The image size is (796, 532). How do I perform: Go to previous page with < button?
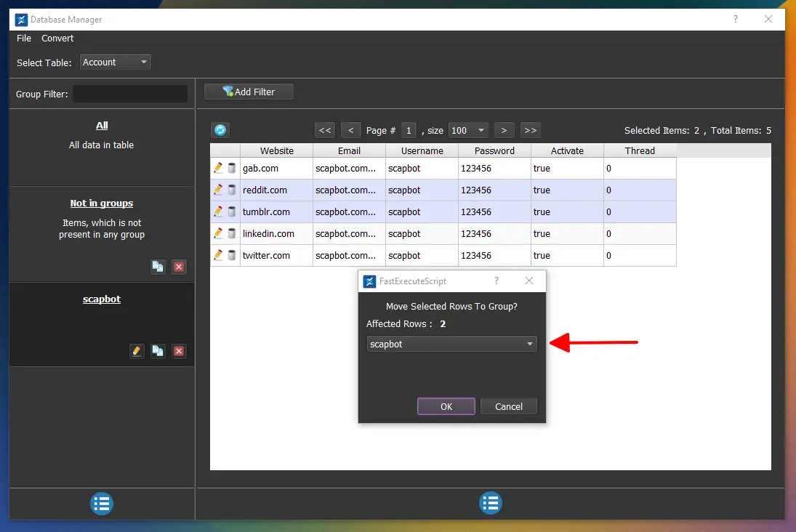point(351,131)
